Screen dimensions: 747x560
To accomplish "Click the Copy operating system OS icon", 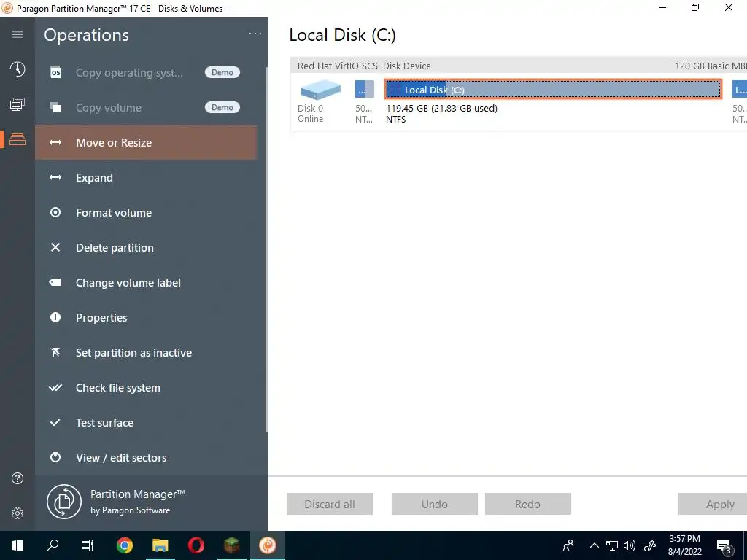I will (55, 73).
